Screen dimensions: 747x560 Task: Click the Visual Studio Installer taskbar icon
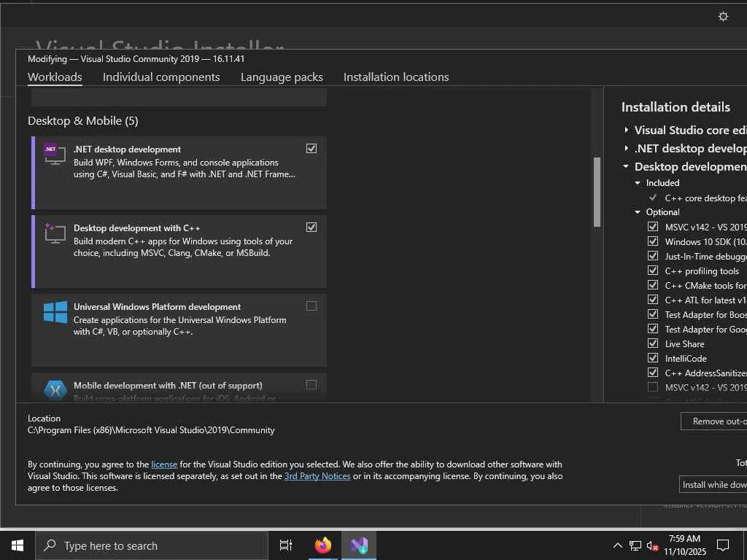click(359, 545)
